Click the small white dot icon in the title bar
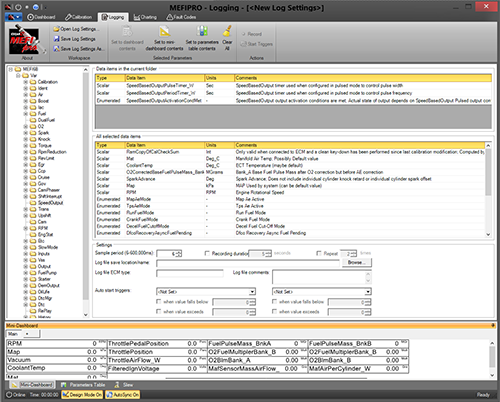The width and height of the screenshot is (500, 402). (27, 7)
